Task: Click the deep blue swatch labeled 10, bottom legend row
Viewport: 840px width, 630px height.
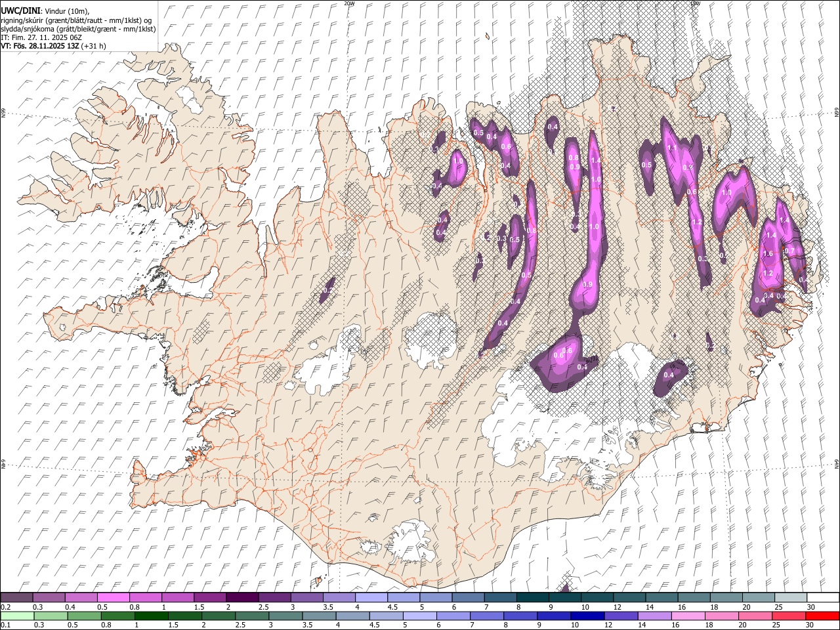Action: point(587,616)
